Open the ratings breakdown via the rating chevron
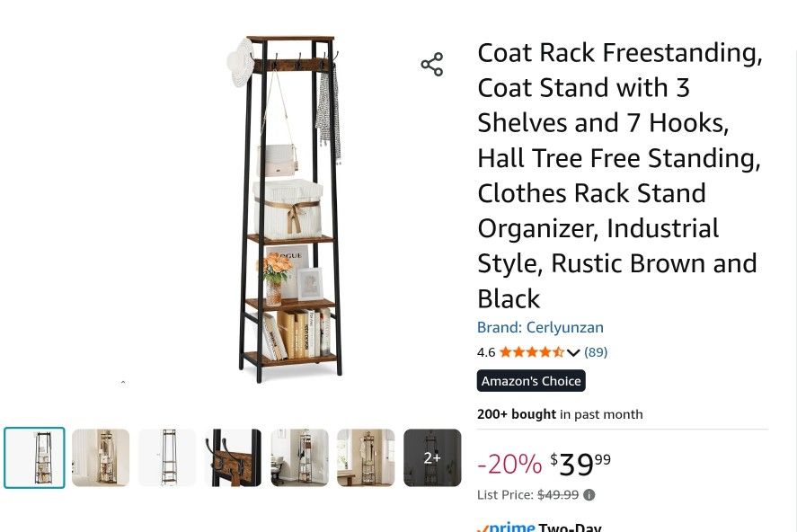The image size is (797, 532). (x=575, y=352)
